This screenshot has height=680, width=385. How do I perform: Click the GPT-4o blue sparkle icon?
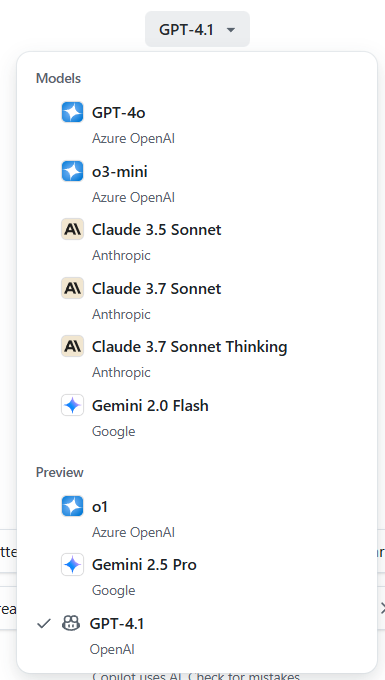point(72,113)
